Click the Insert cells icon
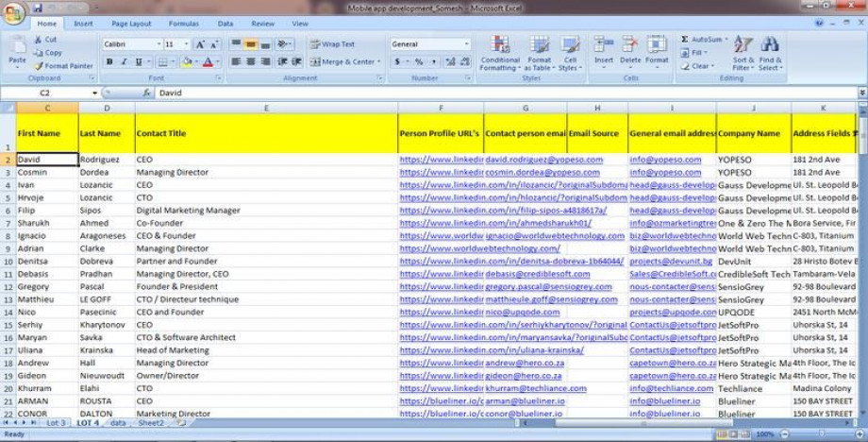 603,54
